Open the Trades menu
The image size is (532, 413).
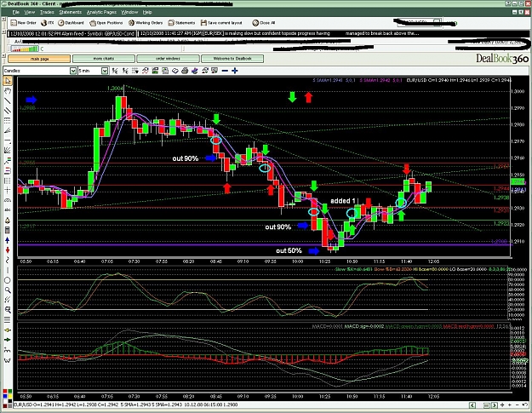coord(47,12)
